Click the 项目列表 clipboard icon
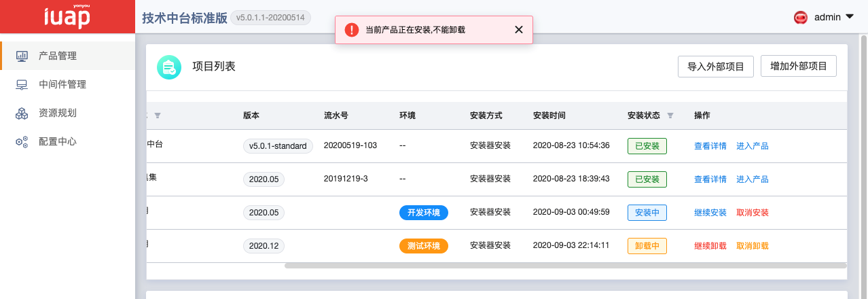The width and height of the screenshot is (868, 299). coord(168,67)
